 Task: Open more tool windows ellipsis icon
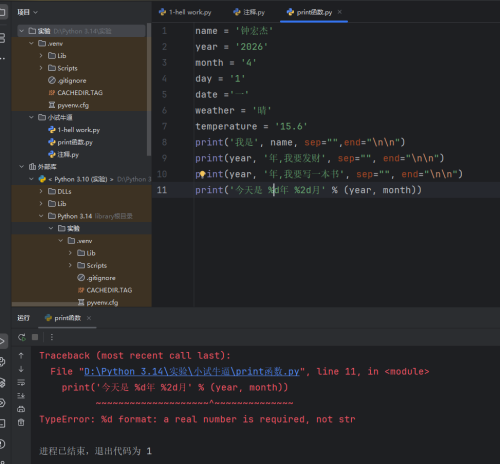point(2,58)
